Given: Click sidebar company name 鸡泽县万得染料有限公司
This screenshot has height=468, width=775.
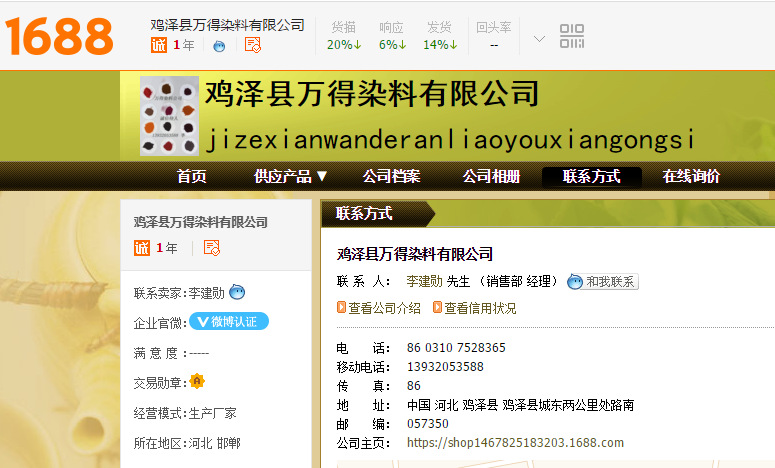Looking at the screenshot, I should pos(201,222).
